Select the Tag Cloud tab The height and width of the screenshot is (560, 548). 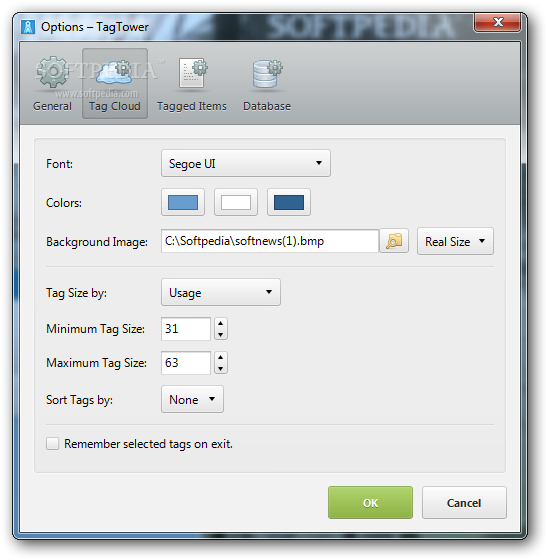[x=115, y=84]
